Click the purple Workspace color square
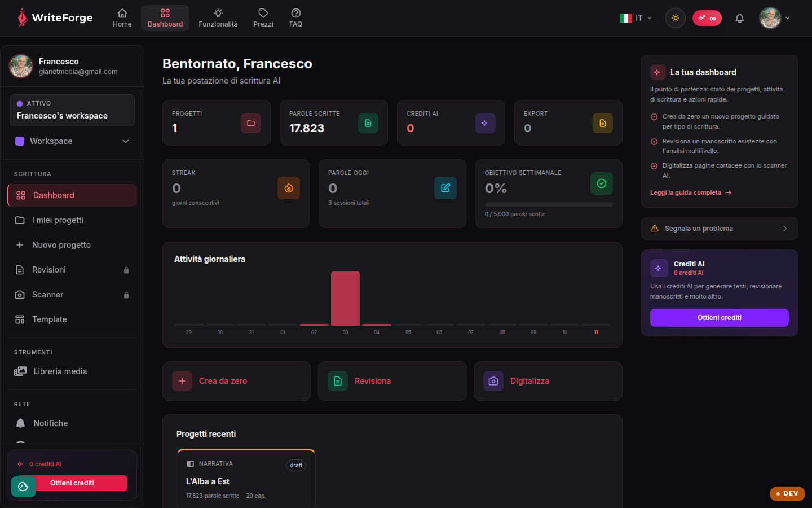 point(20,141)
